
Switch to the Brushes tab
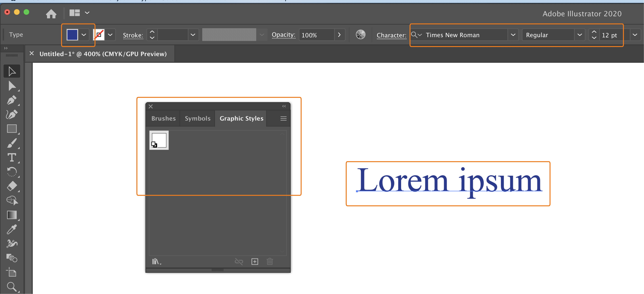tap(163, 118)
